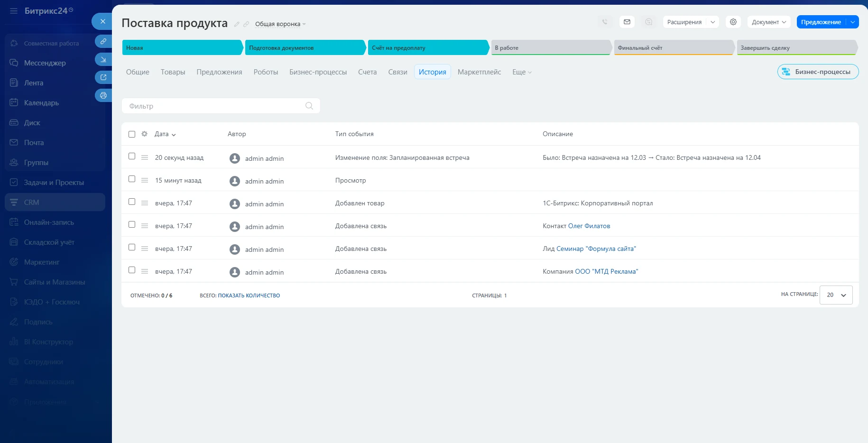
Task: Expand the Общая воронка pipeline dropdown
Action: [280, 24]
